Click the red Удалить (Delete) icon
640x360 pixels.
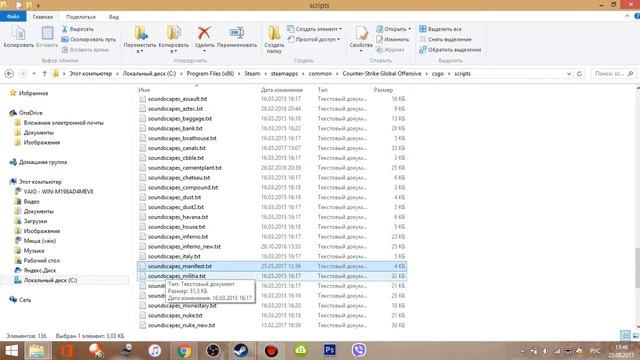pos(204,33)
